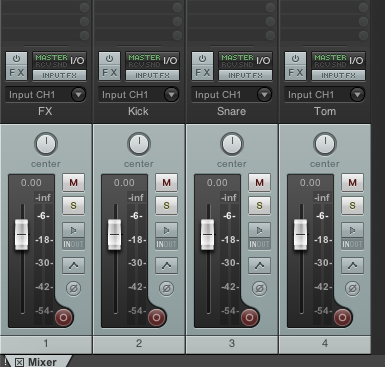Open envelope/automation button on Kick track

click(x=166, y=265)
